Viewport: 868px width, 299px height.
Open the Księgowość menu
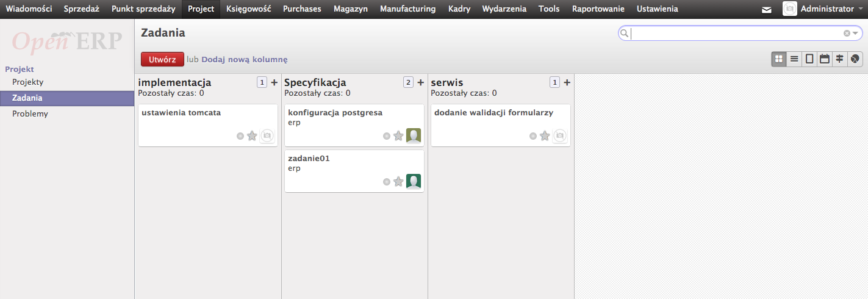pos(248,9)
